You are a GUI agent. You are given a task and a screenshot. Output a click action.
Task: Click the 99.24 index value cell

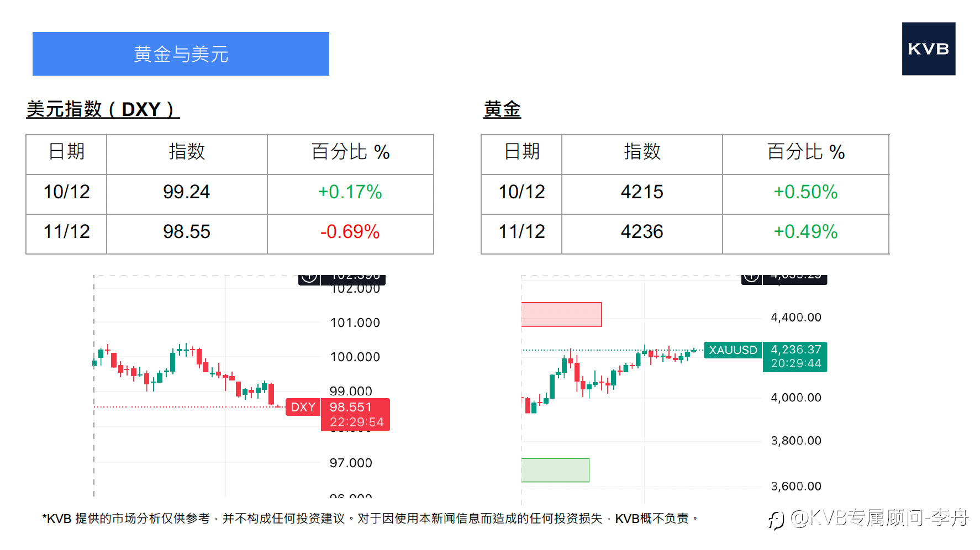point(186,192)
